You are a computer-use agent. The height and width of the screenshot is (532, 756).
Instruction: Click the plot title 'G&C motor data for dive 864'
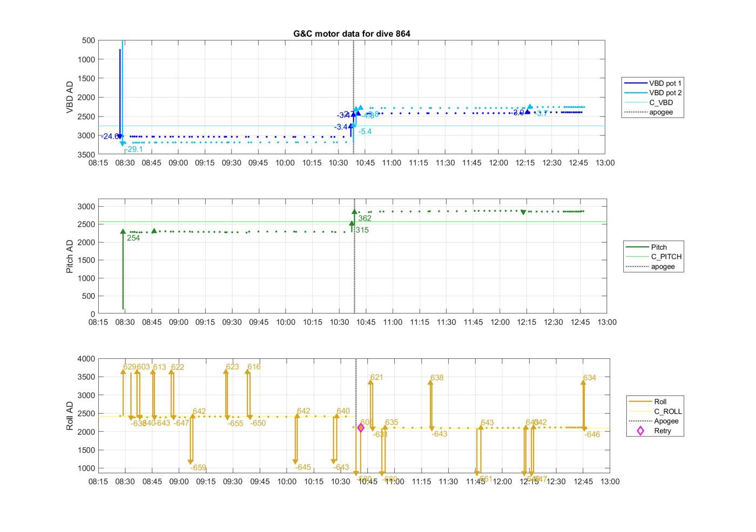click(x=352, y=33)
